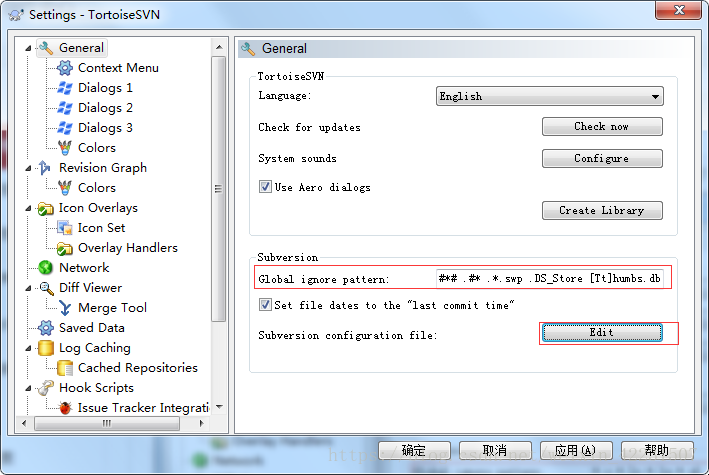Collapse the Hook Scripts tree node
The height and width of the screenshot is (475, 709).
28,388
